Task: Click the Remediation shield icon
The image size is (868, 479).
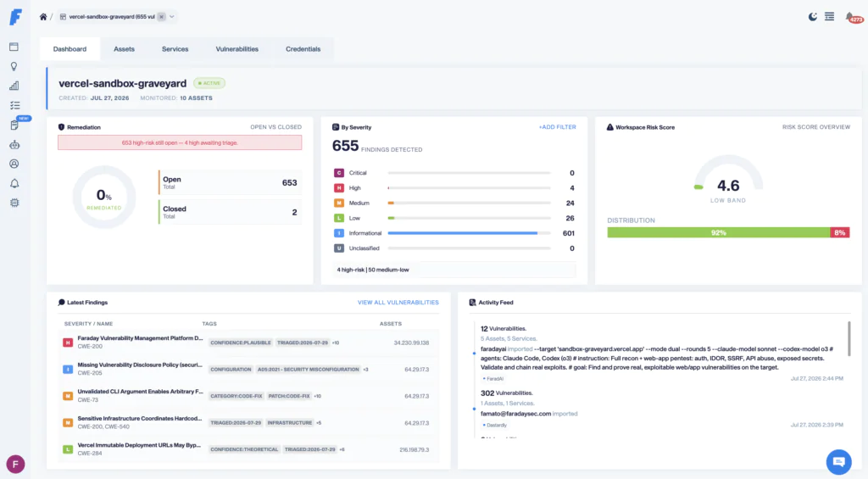Action: (x=61, y=127)
